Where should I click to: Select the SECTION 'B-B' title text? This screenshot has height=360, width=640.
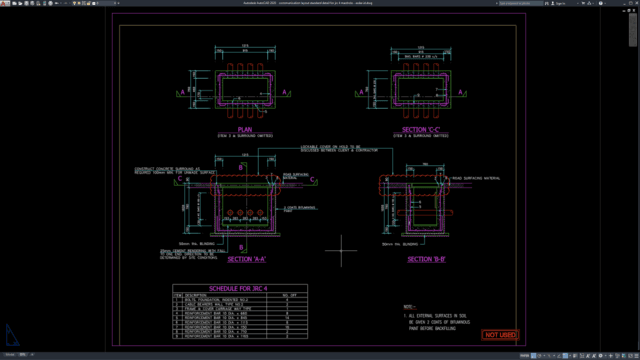point(426,259)
